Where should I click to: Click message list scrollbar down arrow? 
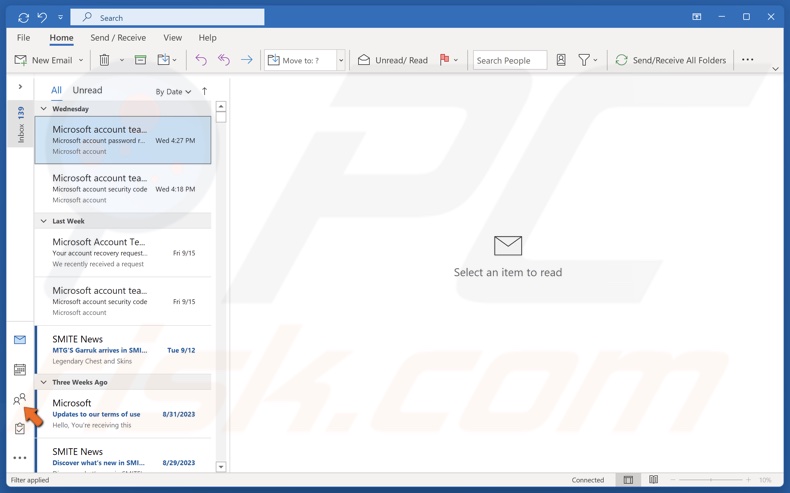221,467
